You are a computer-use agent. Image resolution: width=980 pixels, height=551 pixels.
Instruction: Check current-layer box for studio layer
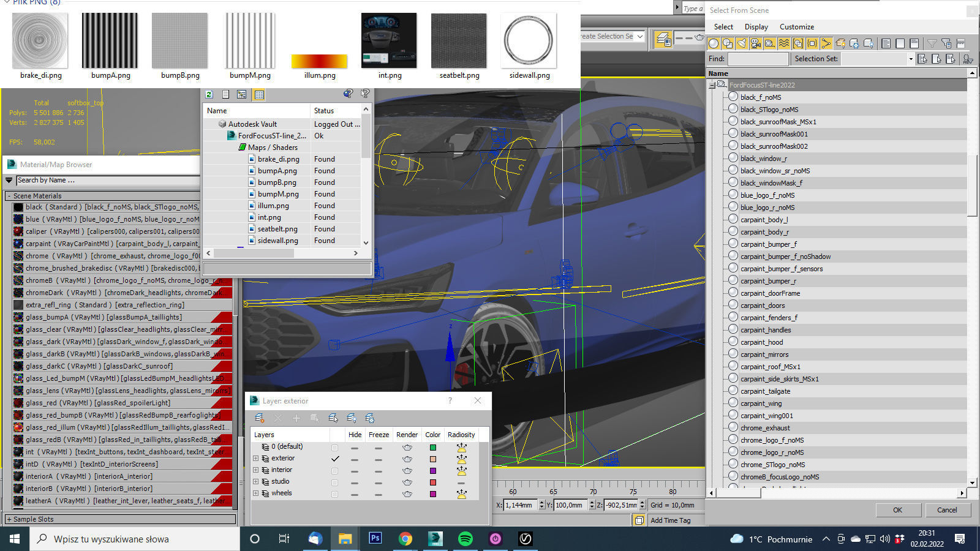click(x=334, y=482)
